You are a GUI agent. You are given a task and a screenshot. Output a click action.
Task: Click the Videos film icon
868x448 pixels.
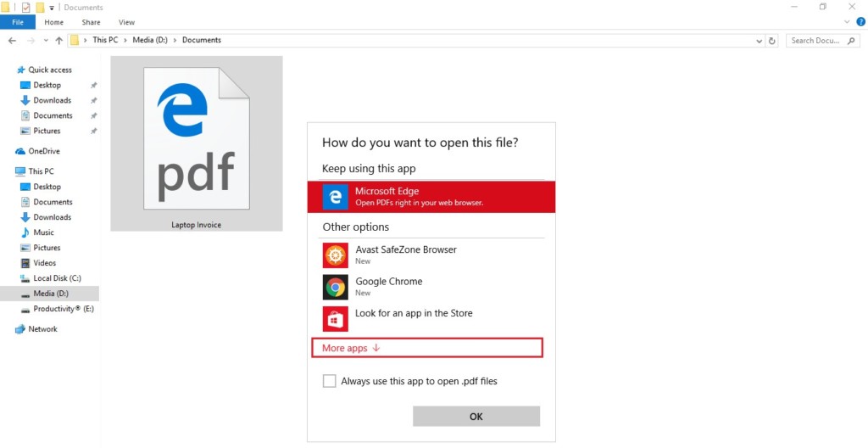tap(25, 263)
